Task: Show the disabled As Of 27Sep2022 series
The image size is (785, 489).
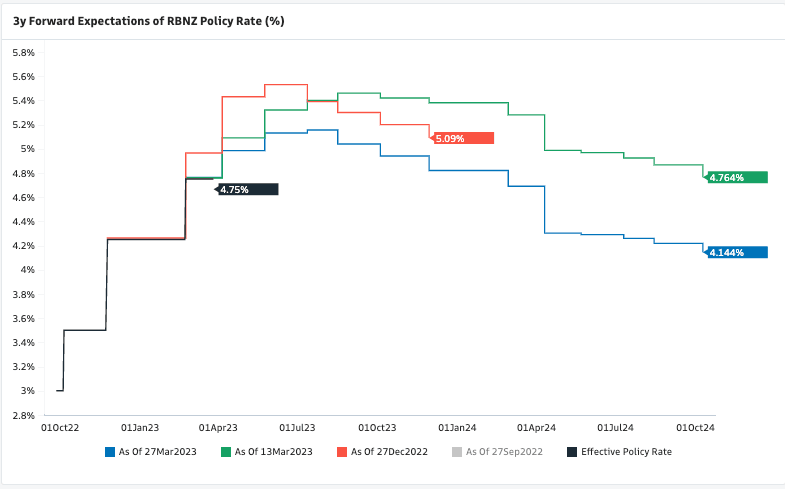Action: coord(504,452)
